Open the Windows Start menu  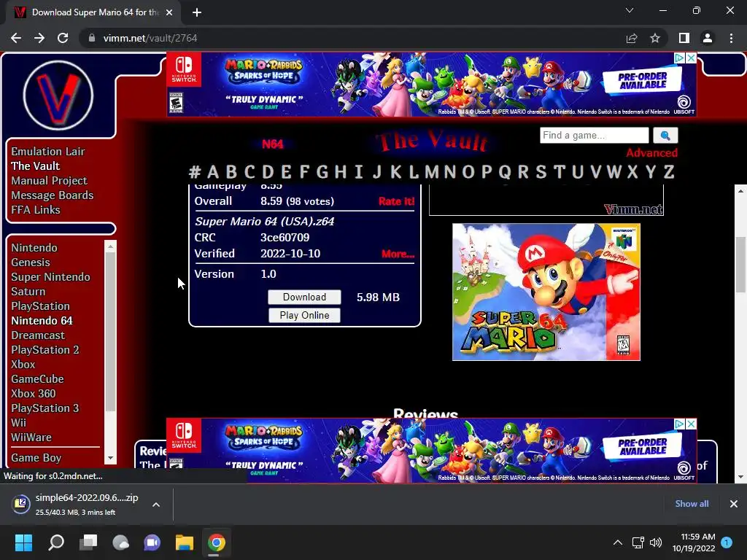[23, 542]
